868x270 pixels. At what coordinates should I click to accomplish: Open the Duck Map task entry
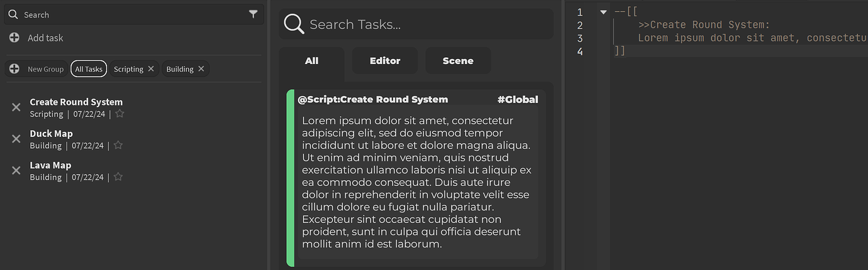click(x=52, y=134)
